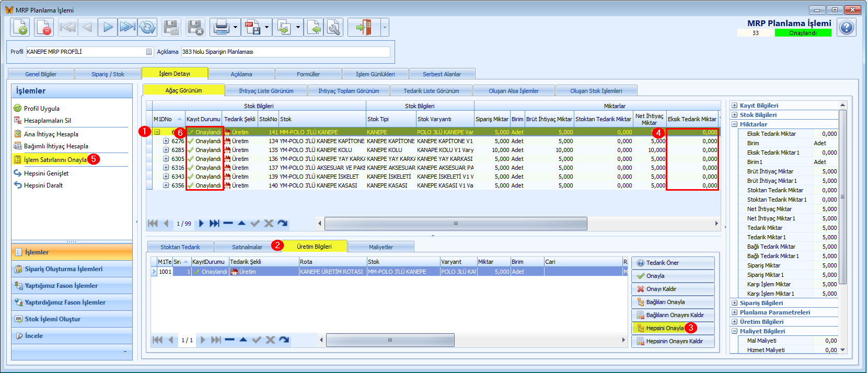Image resolution: width=868 pixels, height=373 pixels.
Task: Delete the record with the red minus document icon
Action: click(44, 27)
